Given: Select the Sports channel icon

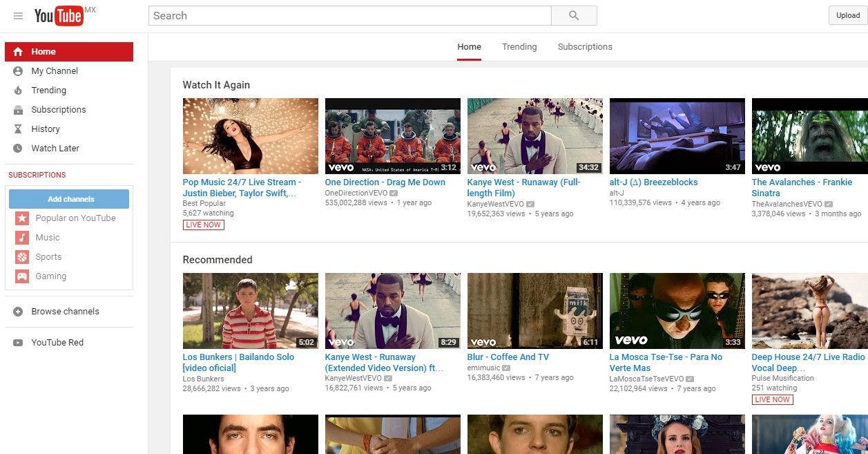Looking at the screenshot, I should click(22, 256).
